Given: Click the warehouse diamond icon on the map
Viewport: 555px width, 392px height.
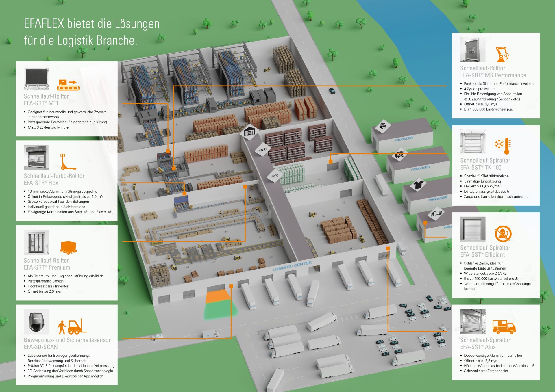Looking at the screenshot, I should [x=250, y=132].
